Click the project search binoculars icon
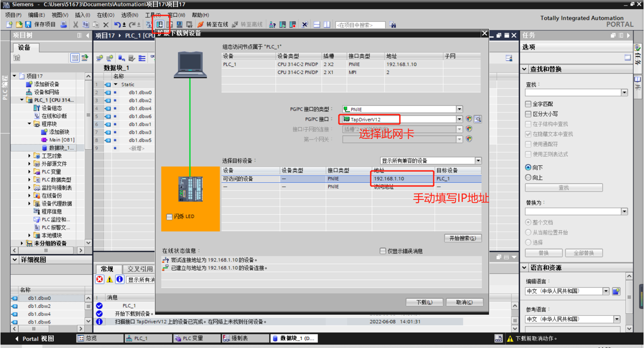The height and width of the screenshot is (348, 644). [393, 25]
